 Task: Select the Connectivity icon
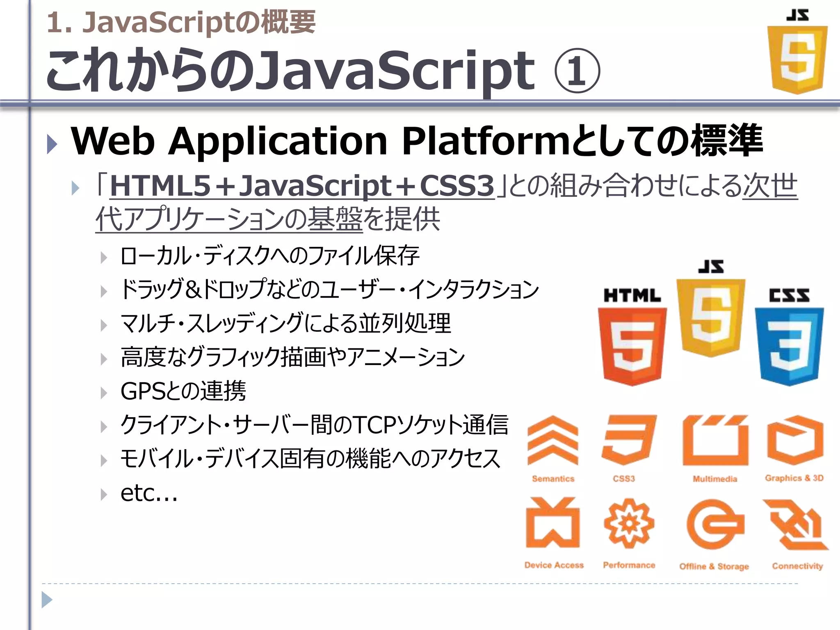pos(796,525)
